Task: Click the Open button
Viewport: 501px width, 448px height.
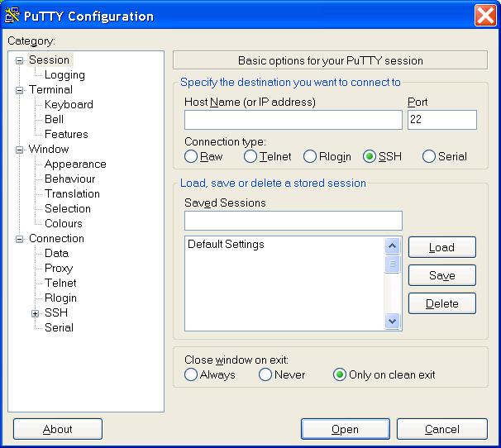Action: click(345, 429)
